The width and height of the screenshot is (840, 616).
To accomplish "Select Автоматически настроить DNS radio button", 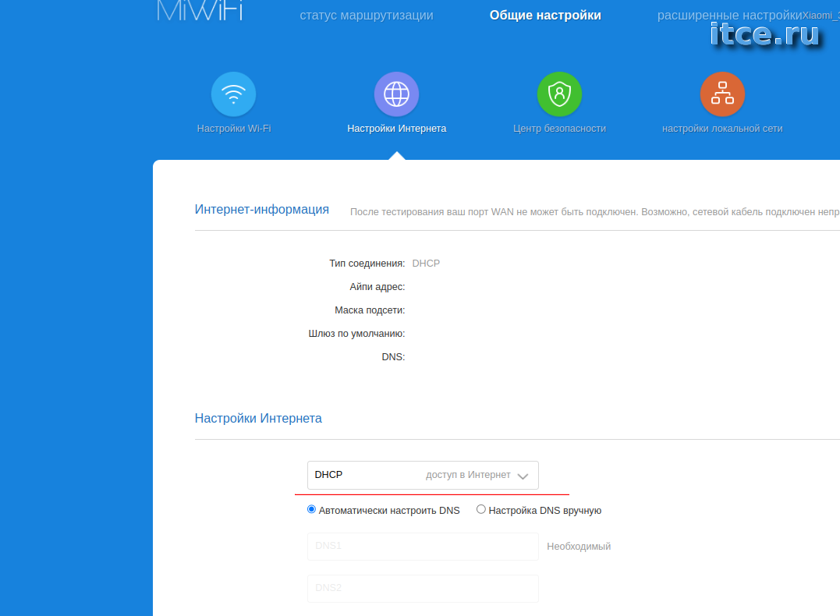I will 311,509.
